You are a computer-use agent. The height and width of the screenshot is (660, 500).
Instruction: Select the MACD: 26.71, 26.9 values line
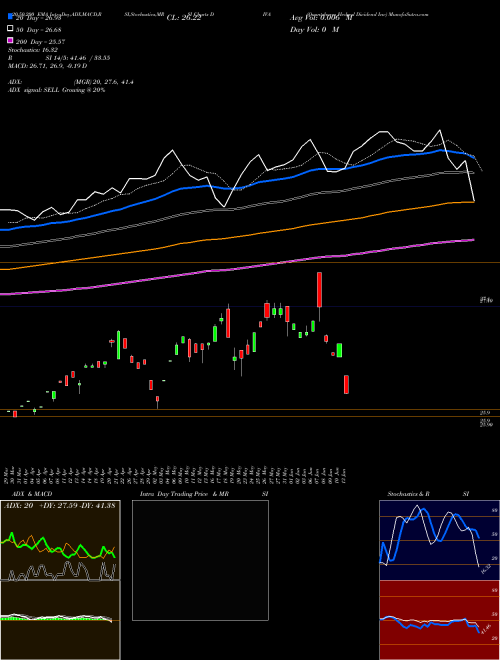[x=48, y=66]
